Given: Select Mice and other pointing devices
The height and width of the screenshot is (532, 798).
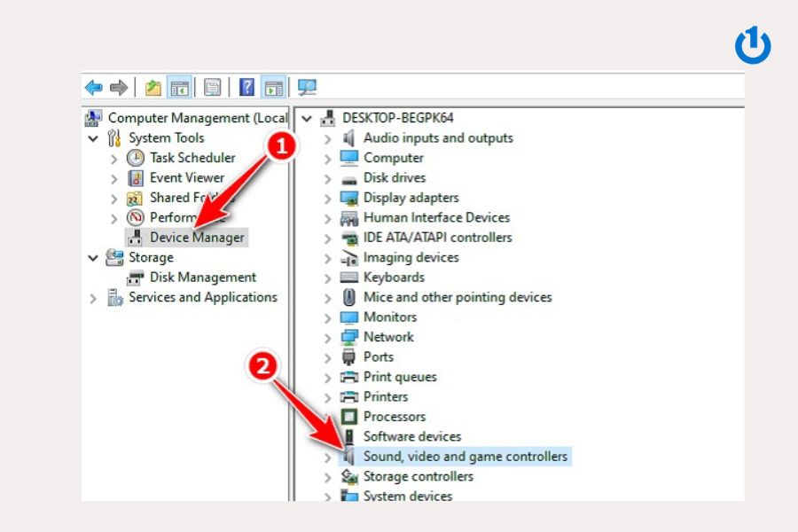Looking at the screenshot, I should tap(457, 297).
